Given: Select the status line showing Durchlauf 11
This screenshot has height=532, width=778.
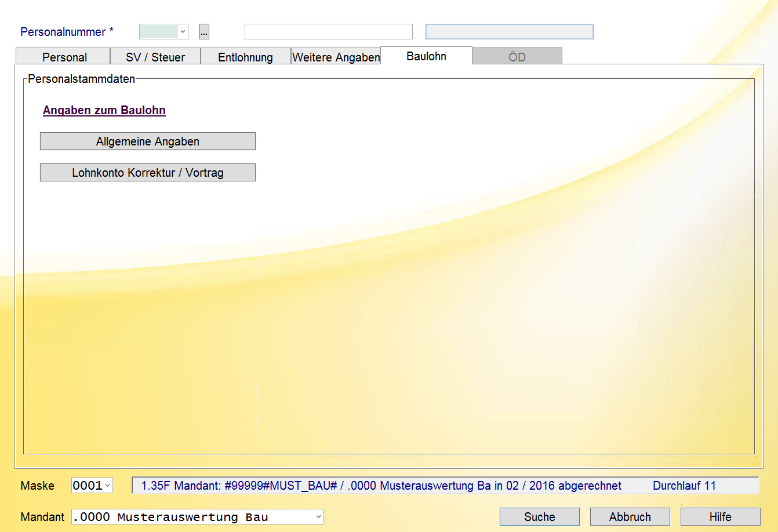Looking at the screenshot, I should [445, 486].
